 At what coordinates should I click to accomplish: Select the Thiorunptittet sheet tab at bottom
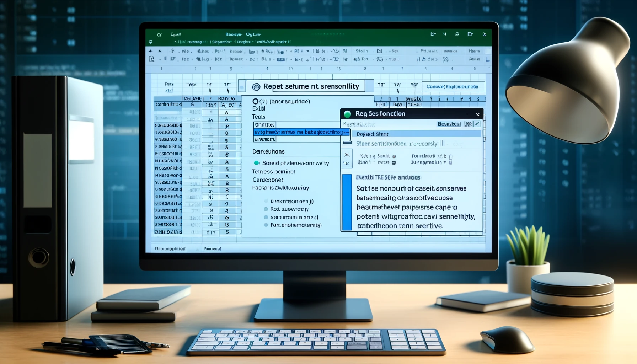pyautogui.click(x=170, y=249)
